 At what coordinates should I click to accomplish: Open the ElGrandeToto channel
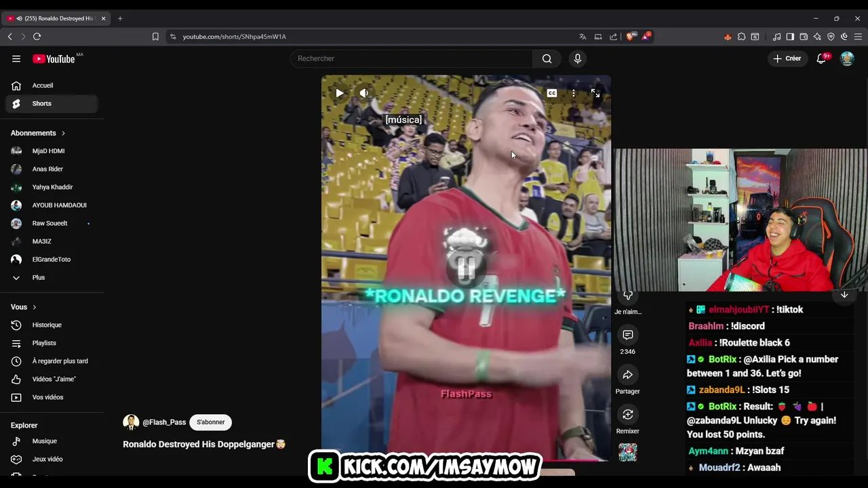click(x=52, y=260)
